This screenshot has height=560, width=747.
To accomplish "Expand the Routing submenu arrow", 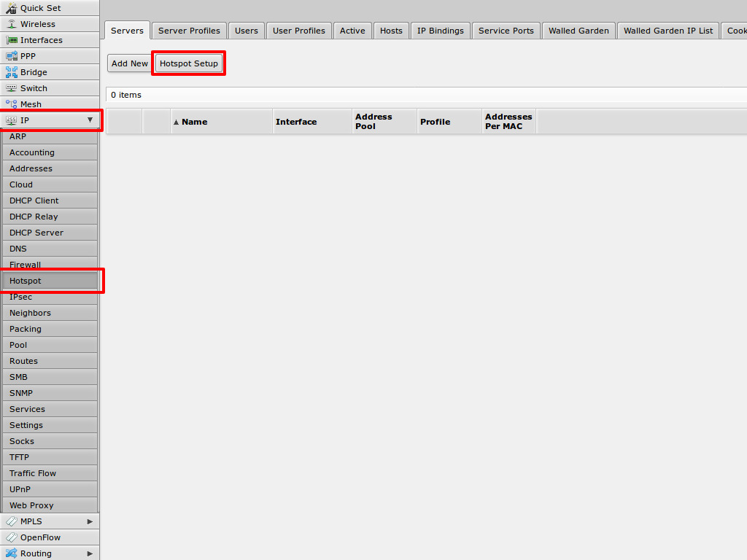I will point(90,553).
